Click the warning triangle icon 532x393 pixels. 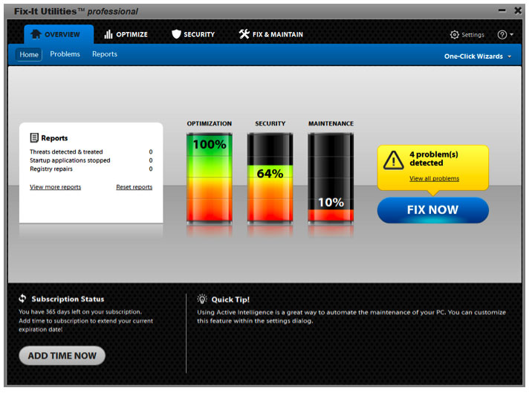click(x=394, y=160)
